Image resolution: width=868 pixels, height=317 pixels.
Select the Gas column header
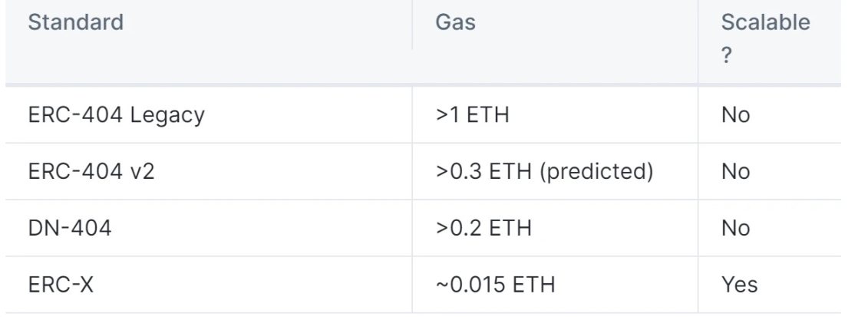point(455,22)
